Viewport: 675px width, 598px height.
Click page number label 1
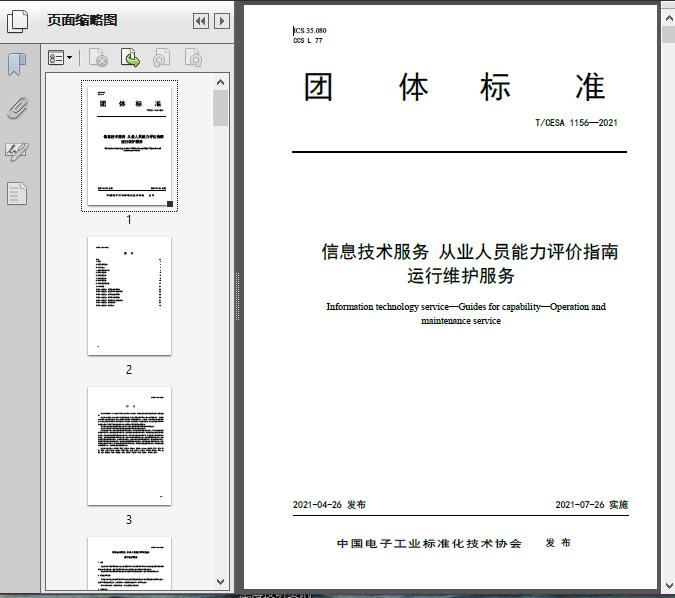point(129,220)
